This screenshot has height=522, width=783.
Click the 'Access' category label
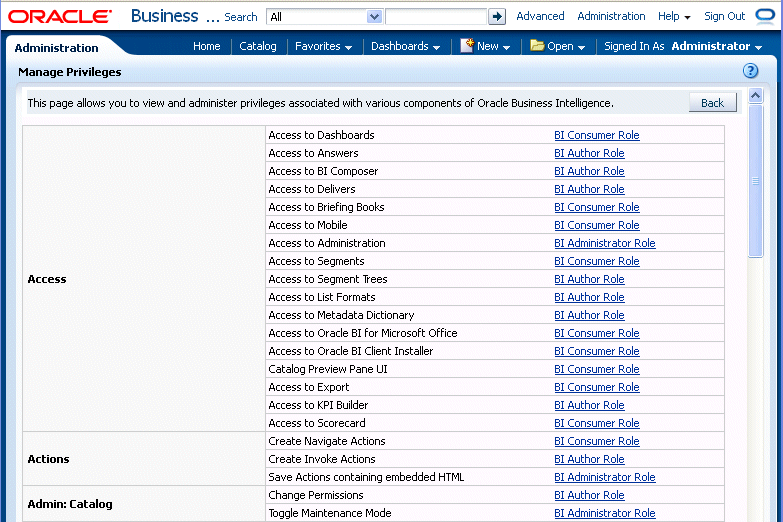pos(46,279)
